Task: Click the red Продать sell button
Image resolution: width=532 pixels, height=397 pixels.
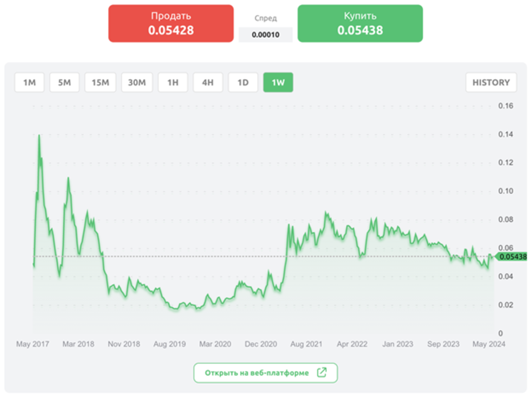Action: click(171, 24)
